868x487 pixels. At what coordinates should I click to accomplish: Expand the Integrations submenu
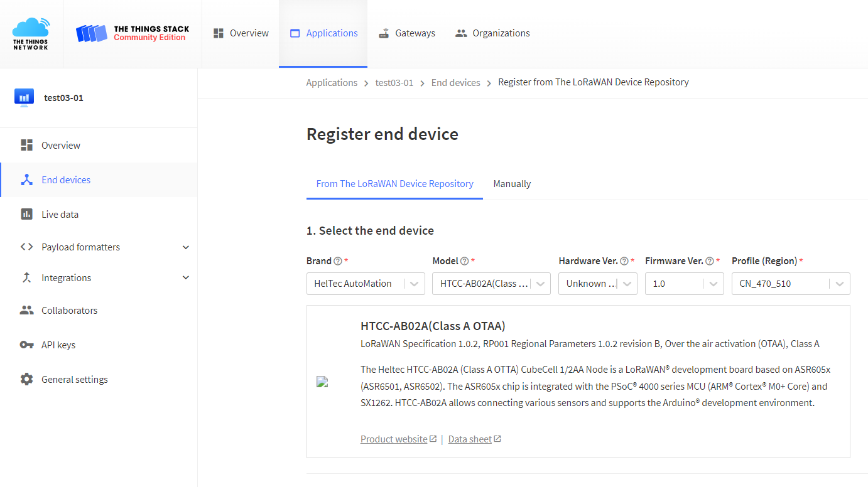point(185,278)
